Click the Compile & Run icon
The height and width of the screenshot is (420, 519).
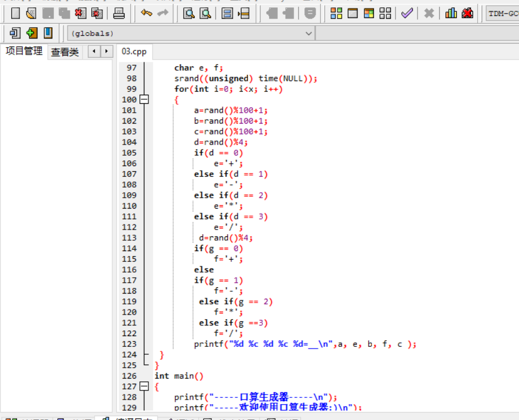(369, 13)
